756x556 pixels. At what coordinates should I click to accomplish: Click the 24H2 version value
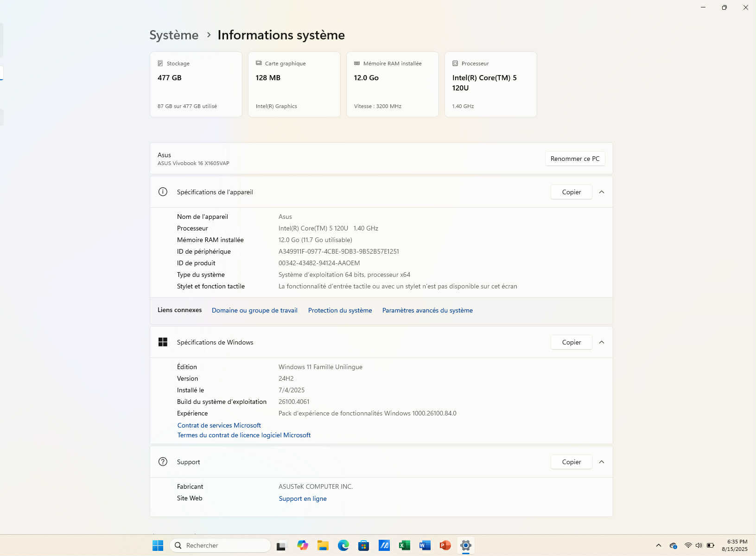click(x=286, y=378)
